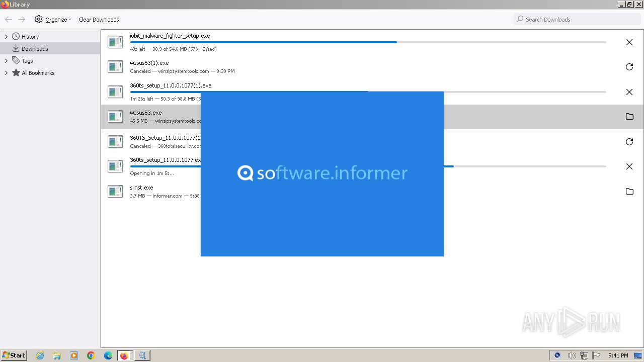
Task: Open the Organize menu
Action: point(53,20)
